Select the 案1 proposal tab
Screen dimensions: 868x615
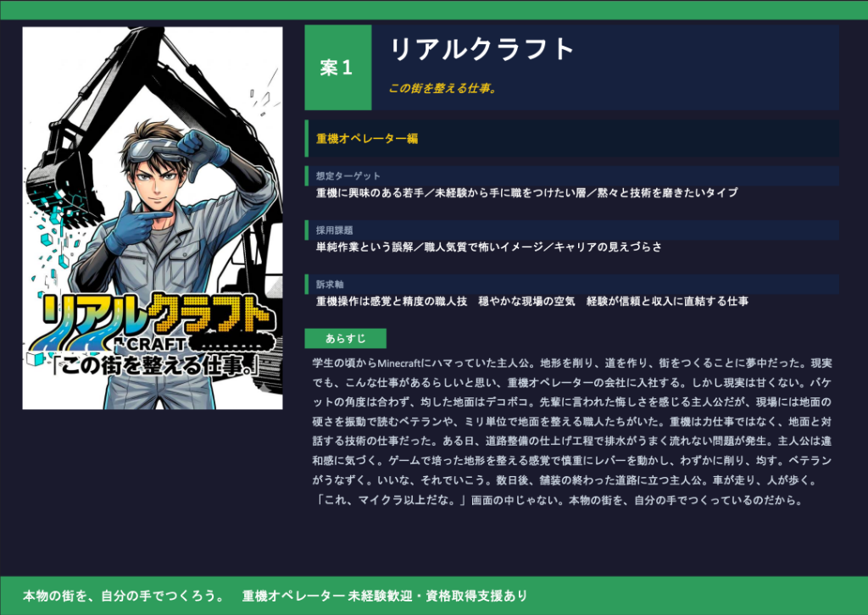tap(337, 68)
